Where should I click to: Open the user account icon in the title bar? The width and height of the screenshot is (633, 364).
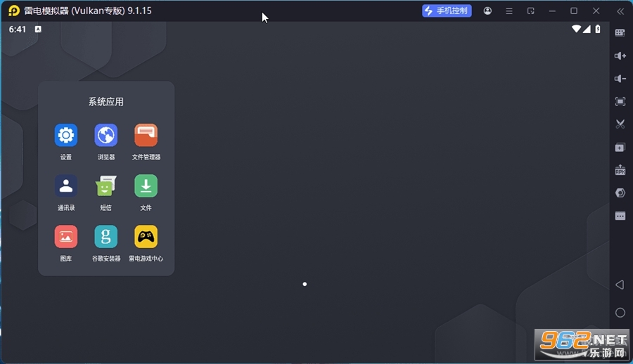487,11
